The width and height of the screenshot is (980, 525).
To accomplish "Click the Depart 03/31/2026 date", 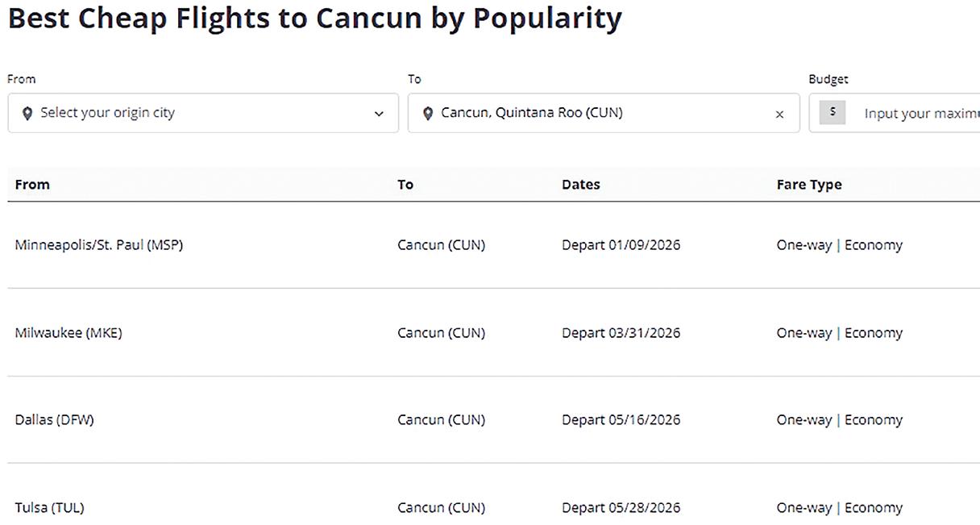I will coord(621,333).
